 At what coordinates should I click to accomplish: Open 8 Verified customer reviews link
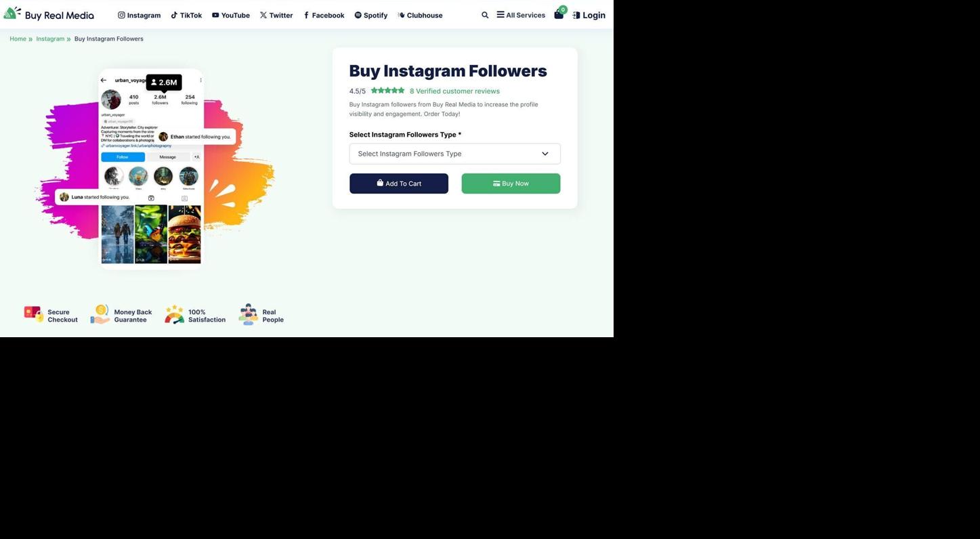(x=454, y=91)
